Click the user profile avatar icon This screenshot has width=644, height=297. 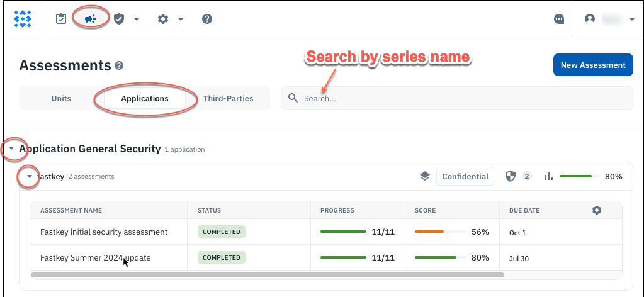click(x=590, y=19)
